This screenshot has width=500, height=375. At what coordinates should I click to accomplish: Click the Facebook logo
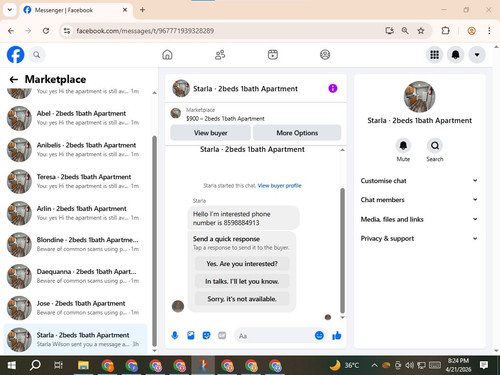(15, 55)
